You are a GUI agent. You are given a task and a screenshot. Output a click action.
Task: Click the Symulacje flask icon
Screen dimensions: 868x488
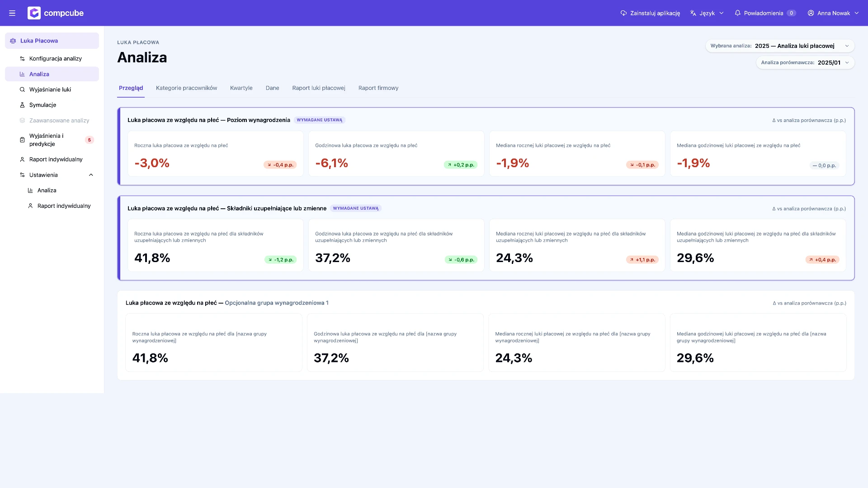pyautogui.click(x=22, y=105)
